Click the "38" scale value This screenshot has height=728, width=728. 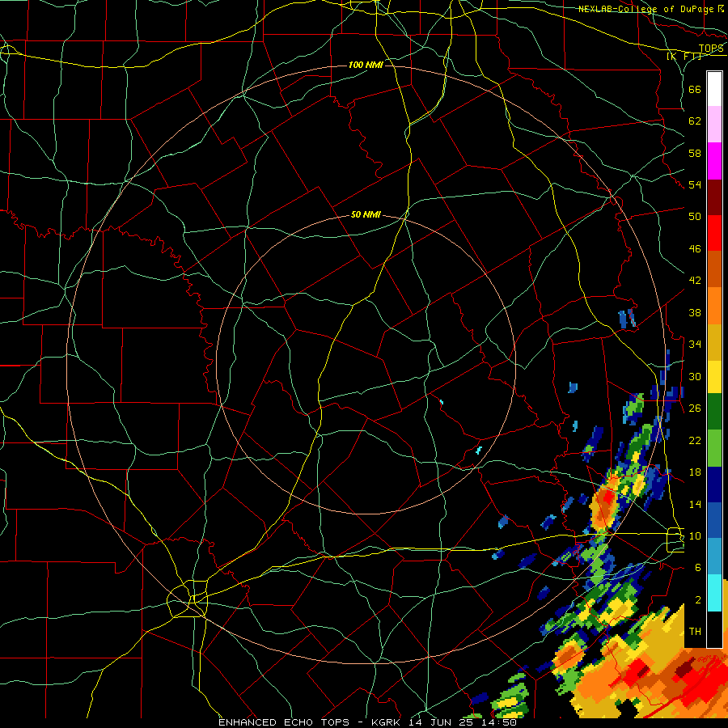[695, 313]
